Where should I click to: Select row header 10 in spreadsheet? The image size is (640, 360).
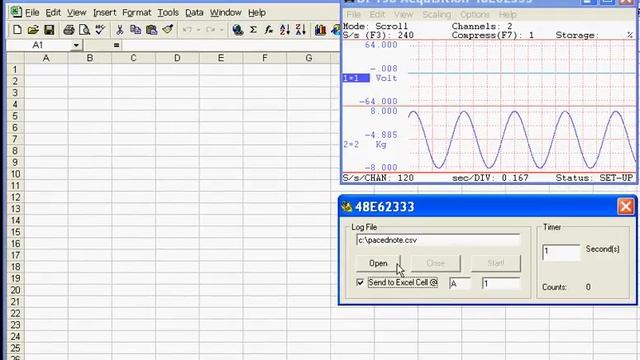pyautogui.click(x=16, y=174)
